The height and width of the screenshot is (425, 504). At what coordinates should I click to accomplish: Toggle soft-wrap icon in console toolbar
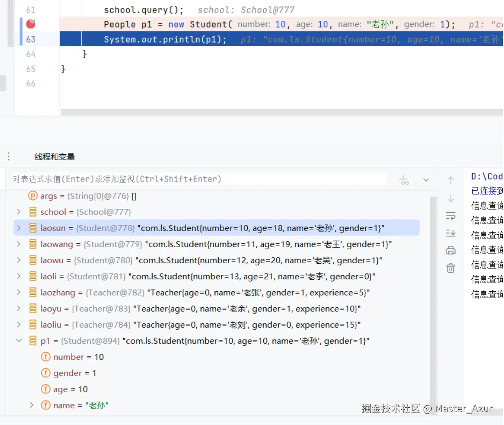(451, 215)
